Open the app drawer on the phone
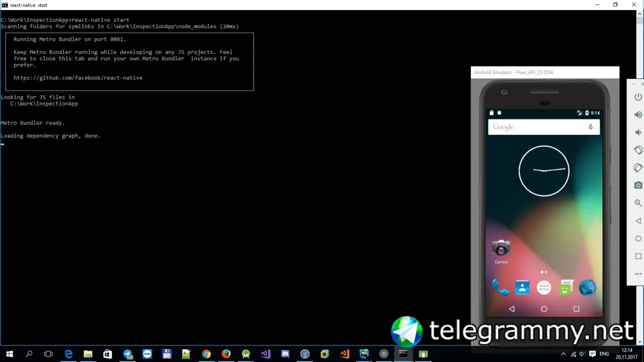The height and width of the screenshot is (362, 644). coord(544,288)
